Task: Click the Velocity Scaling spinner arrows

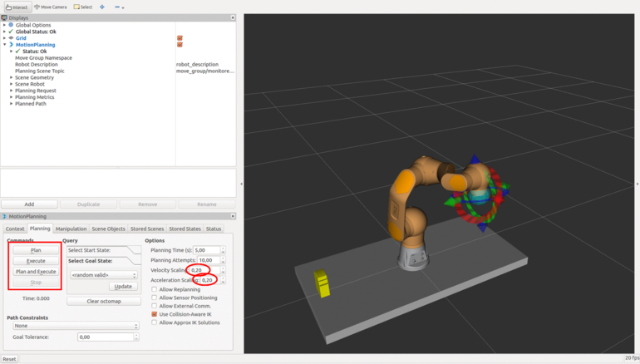Action: (x=223, y=270)
